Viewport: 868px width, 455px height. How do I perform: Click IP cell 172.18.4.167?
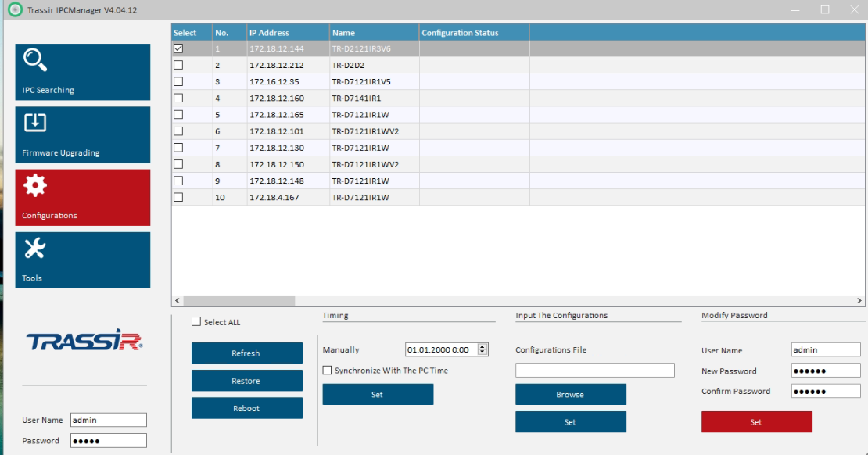(288, 198)
